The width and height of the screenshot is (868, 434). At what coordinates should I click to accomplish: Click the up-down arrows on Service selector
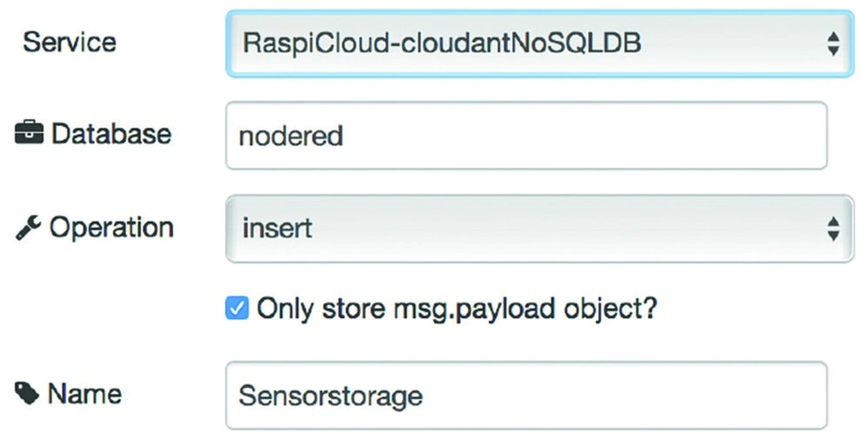pos(833,44)
